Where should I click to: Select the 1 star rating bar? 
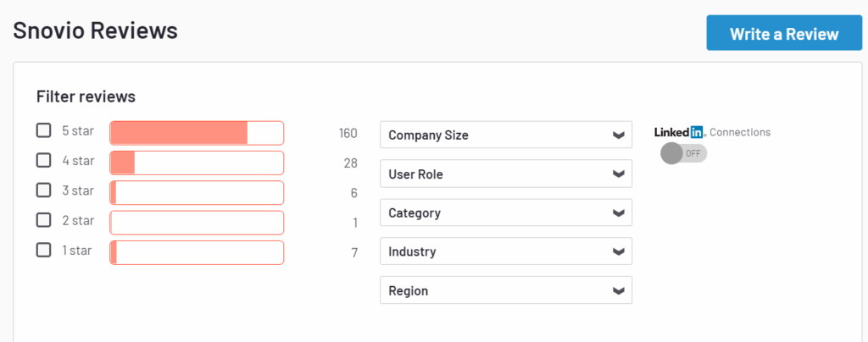click(197, 252)
